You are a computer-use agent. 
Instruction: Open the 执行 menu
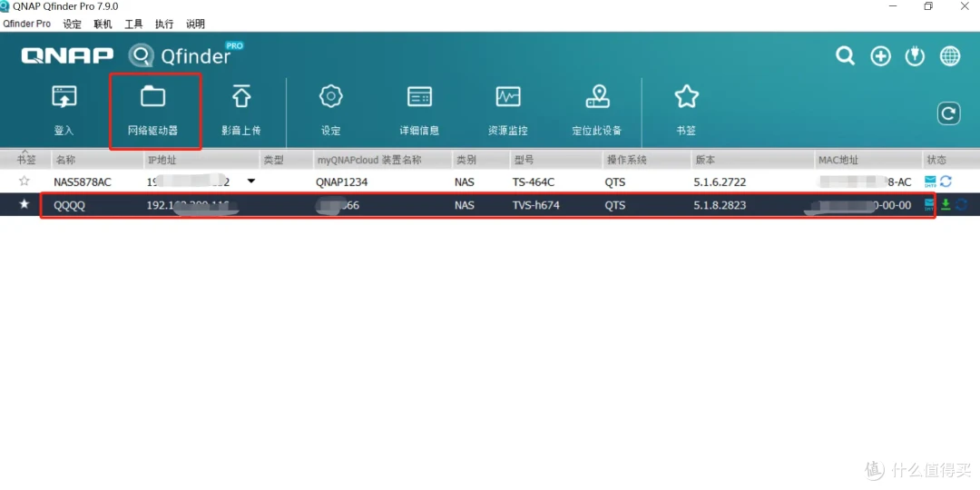[164, 24]
